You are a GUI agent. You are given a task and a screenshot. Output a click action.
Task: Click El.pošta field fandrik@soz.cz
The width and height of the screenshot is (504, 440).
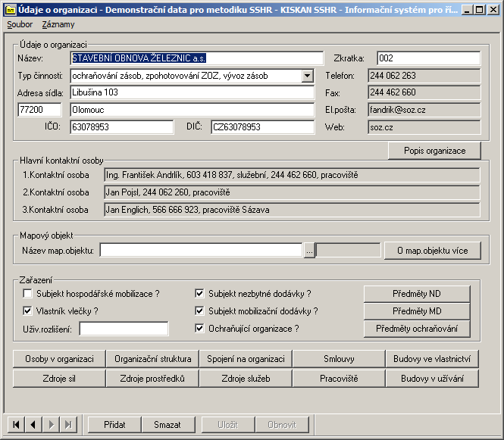click(x=424, y=110)
